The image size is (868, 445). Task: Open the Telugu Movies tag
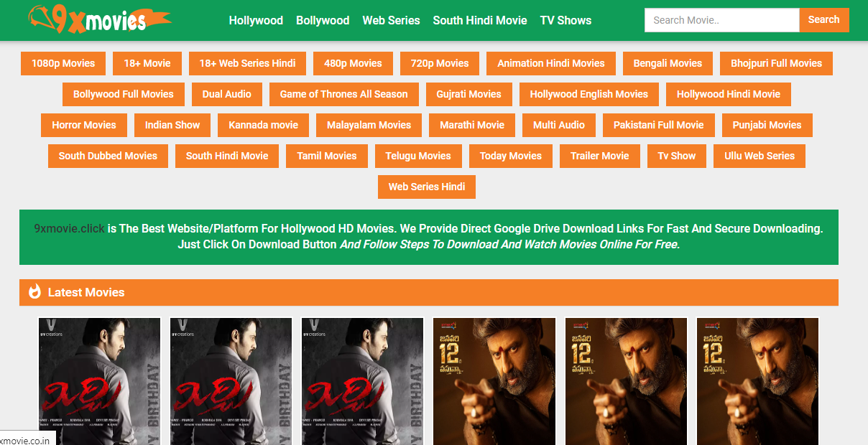pyautogui.click(x=418, y=156)
